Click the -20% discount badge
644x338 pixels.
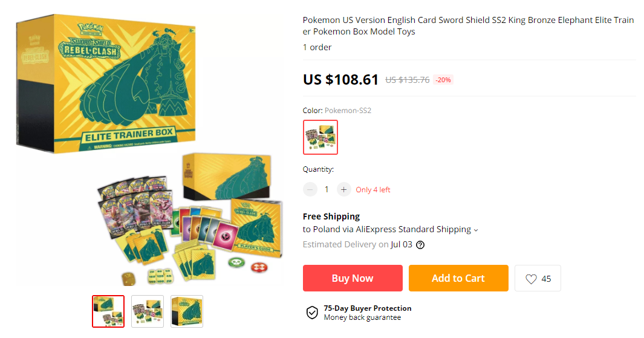(x=443, y=80)
